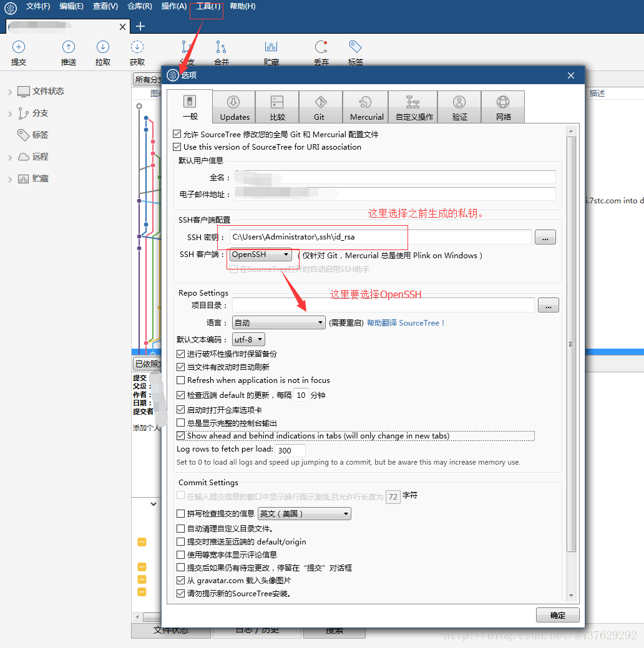Browse for SSH key with the ... button
This screenshot has width=644, height=648.
(545, 237)
